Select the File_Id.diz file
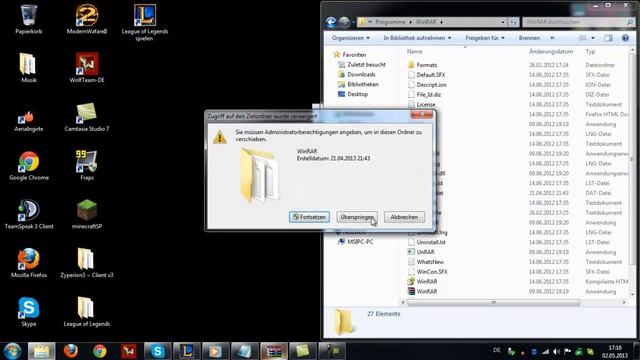This screenshot has width=640, height=360. 429,94
